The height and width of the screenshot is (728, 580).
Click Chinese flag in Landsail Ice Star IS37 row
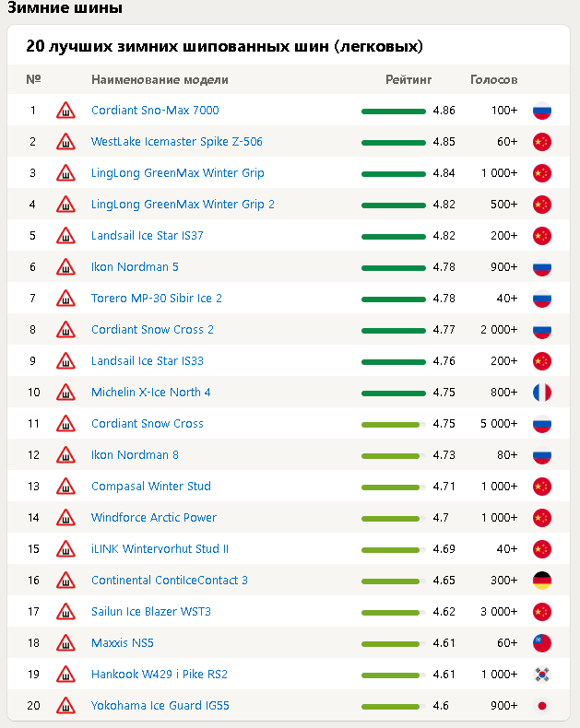tap(542, 236)
